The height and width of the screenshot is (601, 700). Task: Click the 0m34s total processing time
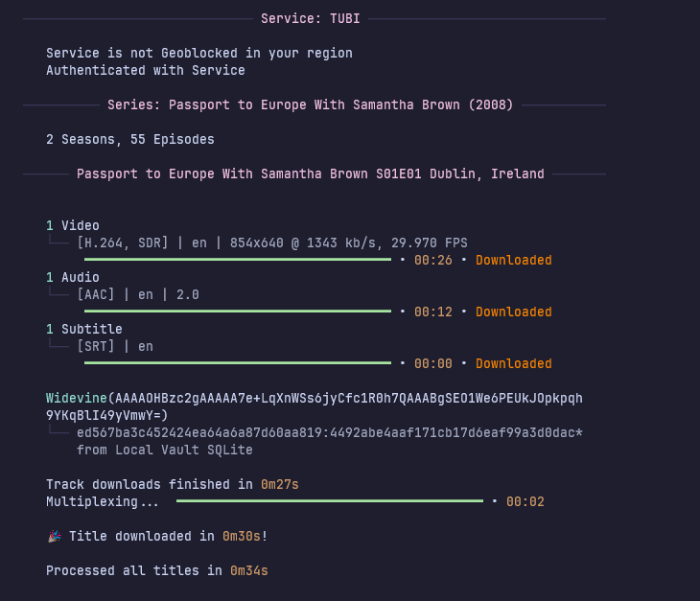click(248, 570)
